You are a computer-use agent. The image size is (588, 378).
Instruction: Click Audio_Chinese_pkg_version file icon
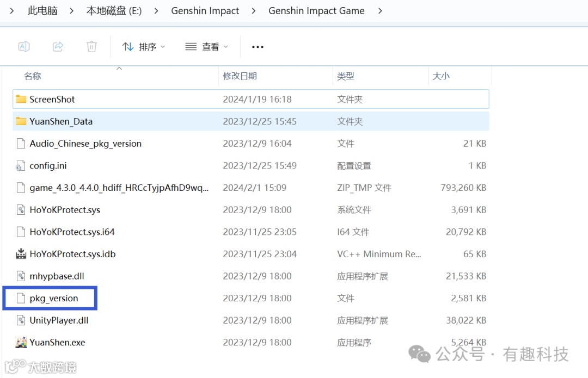(x=21, y=144)
